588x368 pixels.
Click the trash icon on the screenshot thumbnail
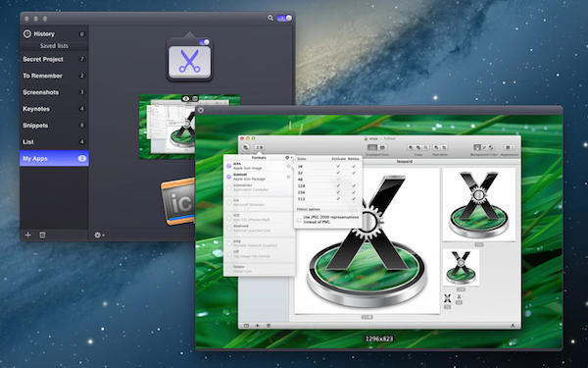pos(195,99)
